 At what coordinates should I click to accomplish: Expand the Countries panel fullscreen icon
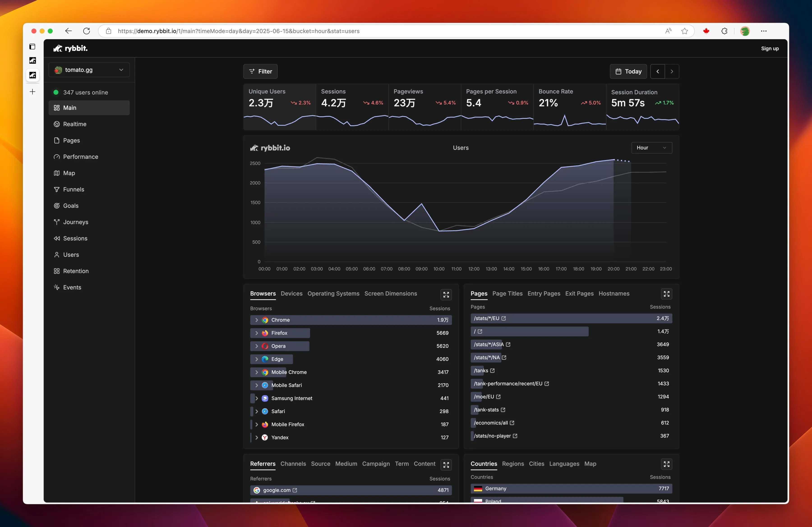pyautogui.click(x=666, y=464)
